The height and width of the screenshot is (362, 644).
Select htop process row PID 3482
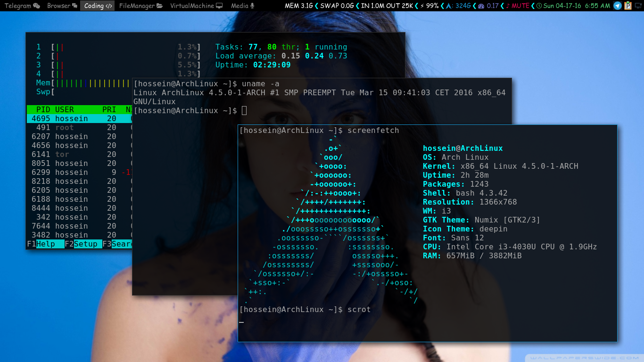(79, 235)
